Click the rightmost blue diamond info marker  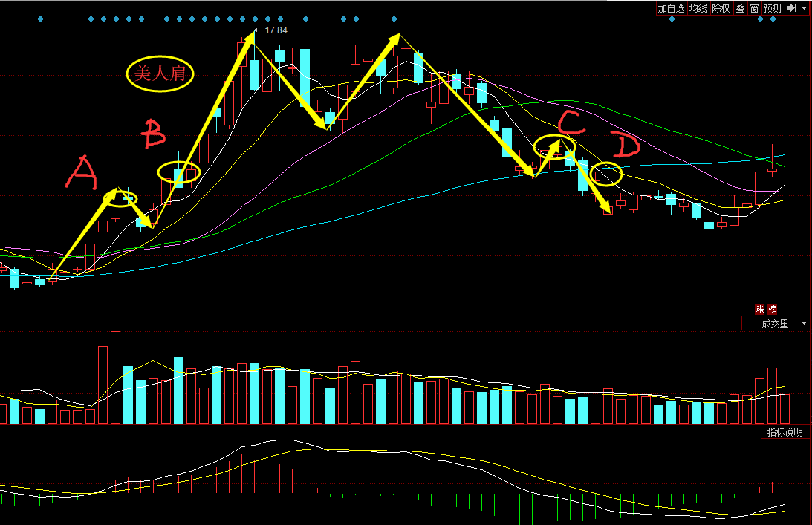pos(773,19)
